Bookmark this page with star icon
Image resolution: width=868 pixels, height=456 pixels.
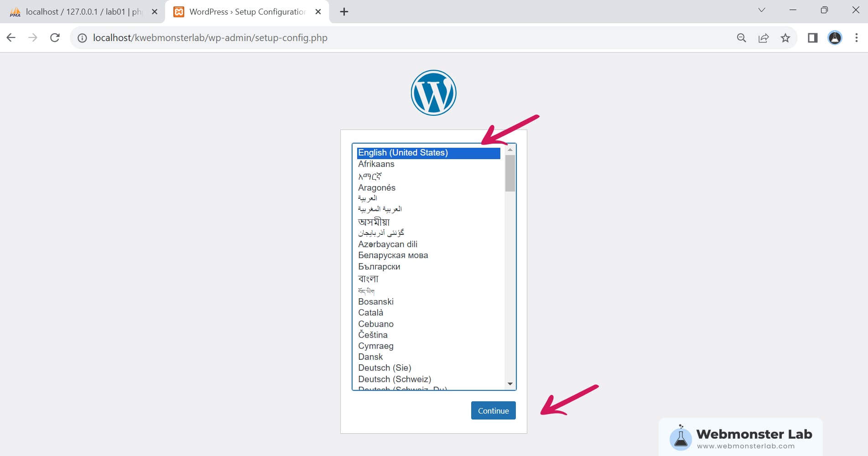point(785,38)
